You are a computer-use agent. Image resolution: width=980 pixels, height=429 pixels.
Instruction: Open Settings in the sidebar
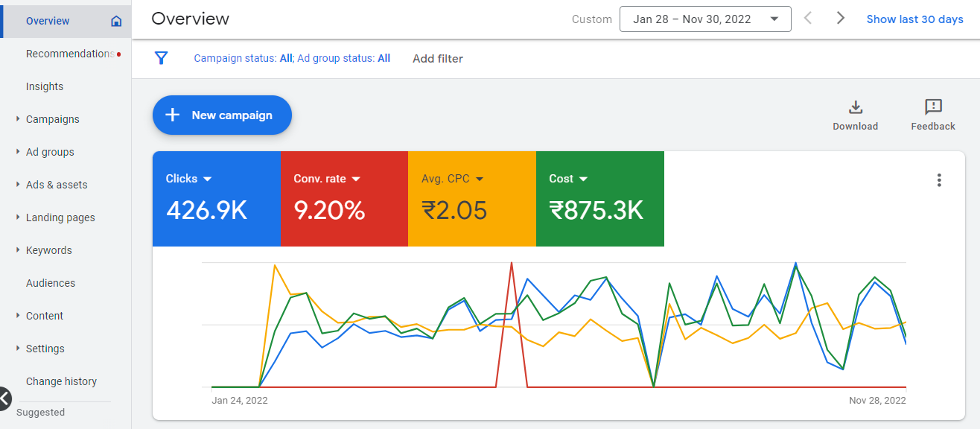[45, 349]
